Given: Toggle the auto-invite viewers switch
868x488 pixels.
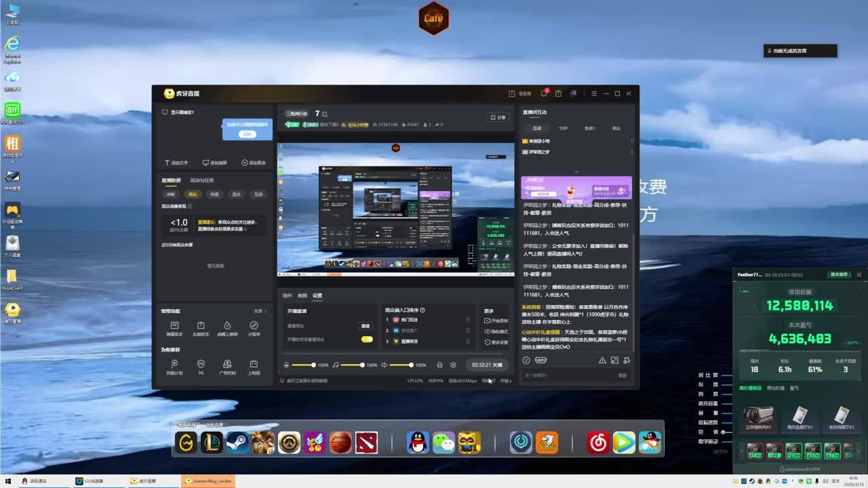Looking at the screenshot, I should (x=367, y=339).
